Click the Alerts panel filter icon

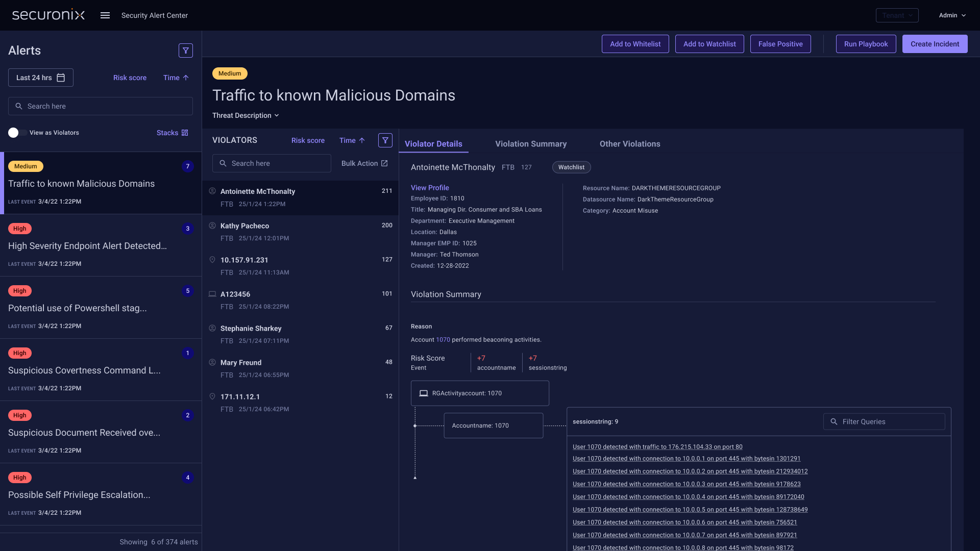(x=186, y=51)
